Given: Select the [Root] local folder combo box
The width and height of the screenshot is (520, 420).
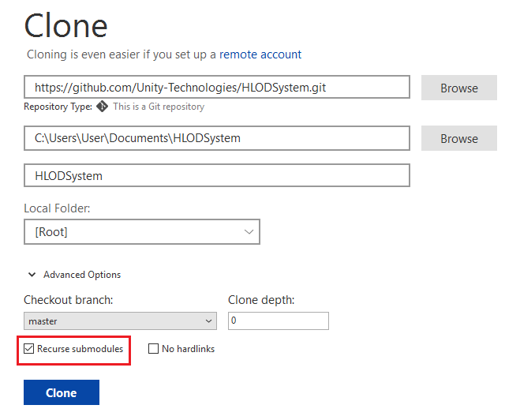Looking at the screenshot, I should click(142, 231).
